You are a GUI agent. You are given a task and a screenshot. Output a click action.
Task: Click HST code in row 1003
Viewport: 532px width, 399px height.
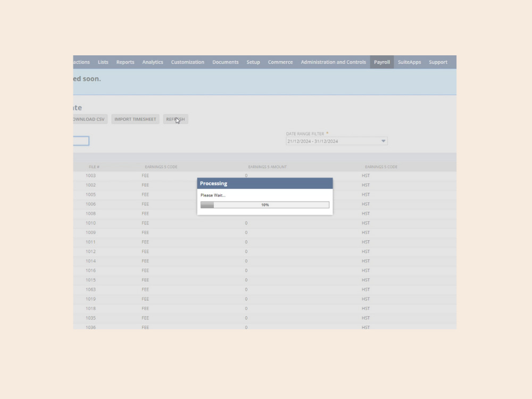point(366,176)
